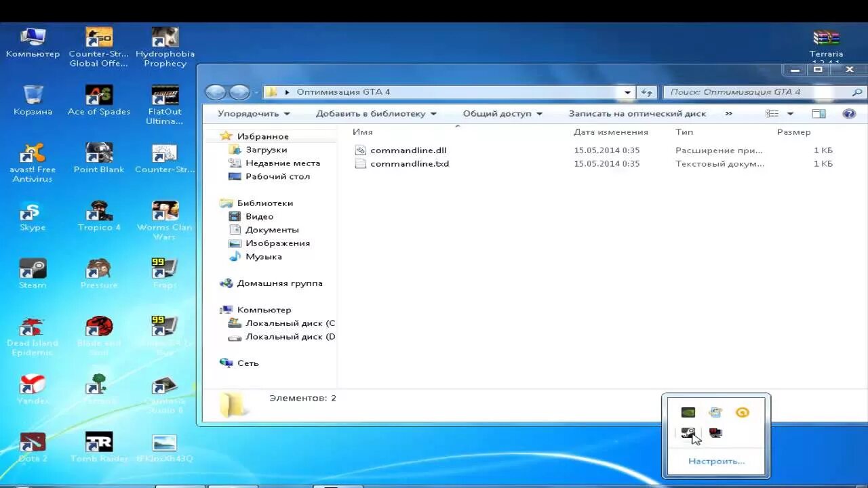
Task: Launch the Pressure game shortcut
Action: [x=99, y=274]
